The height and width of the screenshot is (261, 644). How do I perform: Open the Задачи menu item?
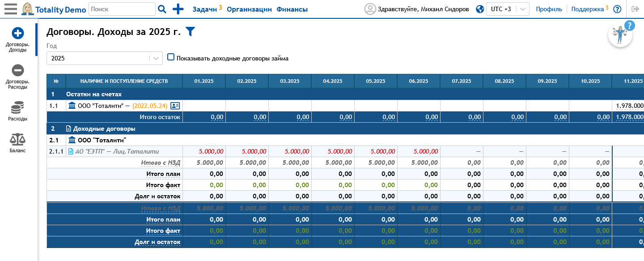click(204, 9)
